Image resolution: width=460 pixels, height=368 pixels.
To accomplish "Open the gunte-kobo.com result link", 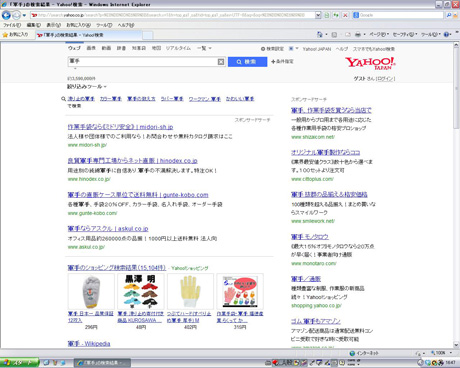I will click(x=138, y=195).
